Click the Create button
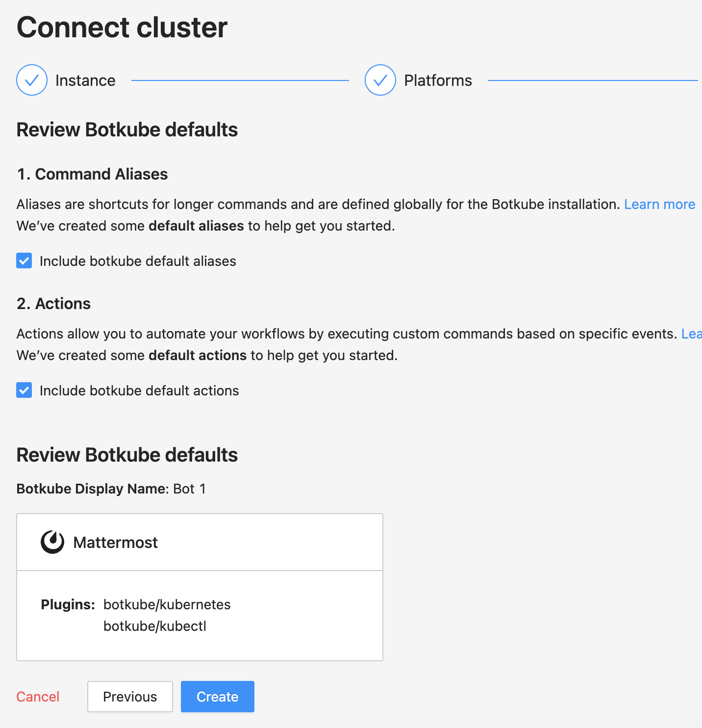 (218, 697)
